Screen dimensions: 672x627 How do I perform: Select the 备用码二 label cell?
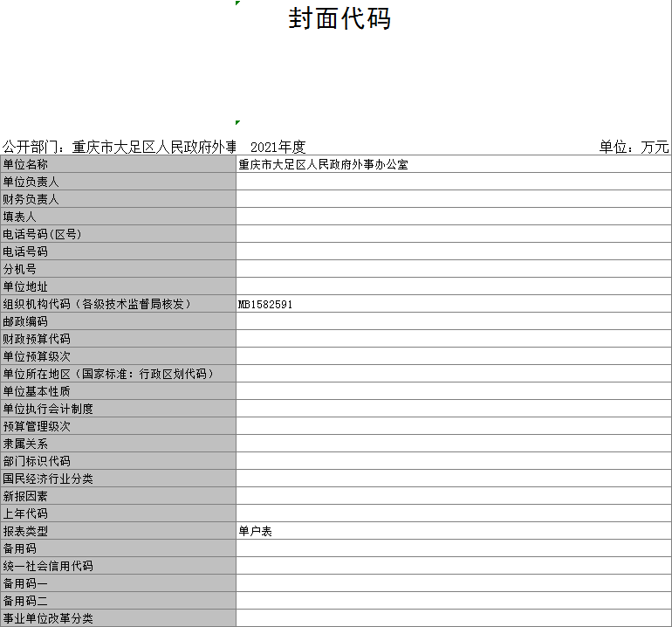[x=119, y=602]
